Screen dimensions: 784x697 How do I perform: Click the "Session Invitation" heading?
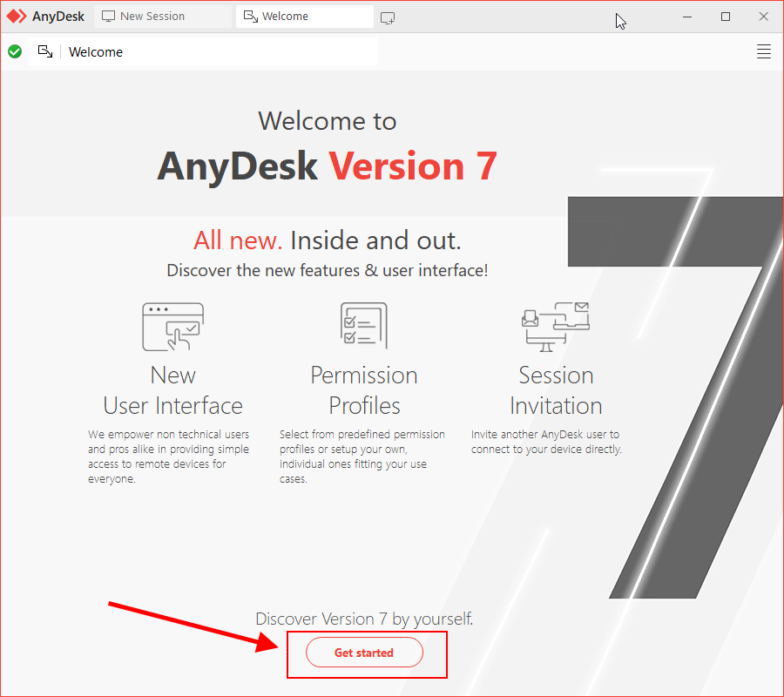(x=556, y=390)
